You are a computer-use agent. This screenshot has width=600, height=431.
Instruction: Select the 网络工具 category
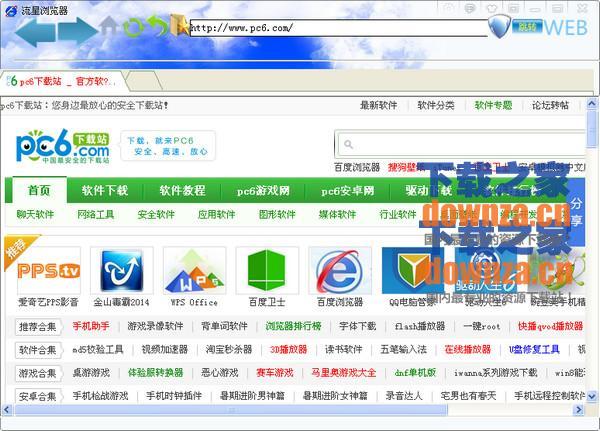point(96,214)
